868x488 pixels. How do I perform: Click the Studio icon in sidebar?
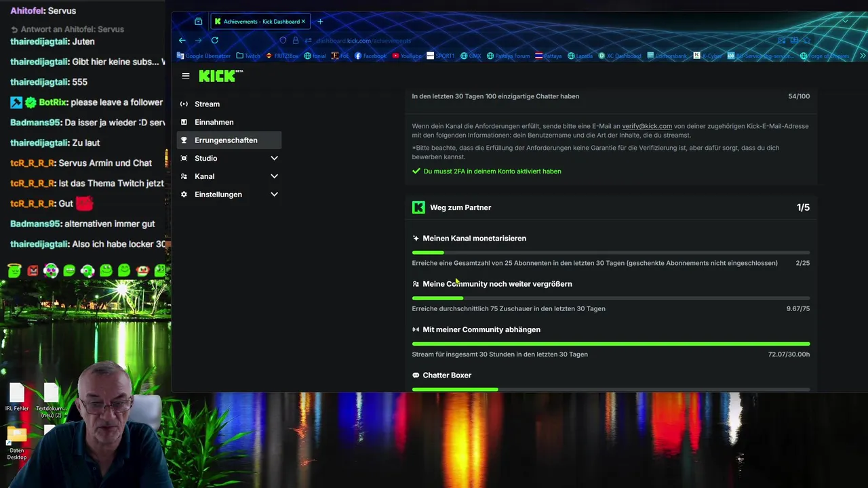[x=184, y=158]
